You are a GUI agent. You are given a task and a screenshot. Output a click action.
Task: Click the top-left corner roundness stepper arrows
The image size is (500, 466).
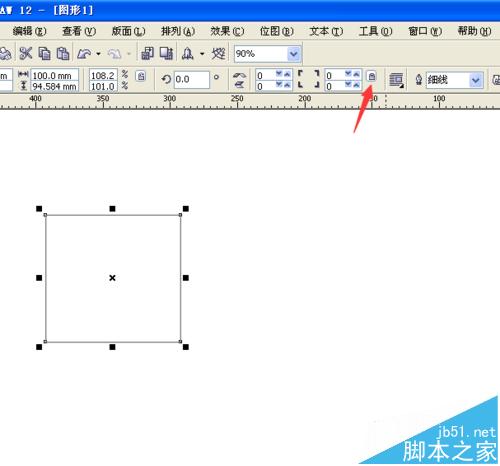coord(283,74)
